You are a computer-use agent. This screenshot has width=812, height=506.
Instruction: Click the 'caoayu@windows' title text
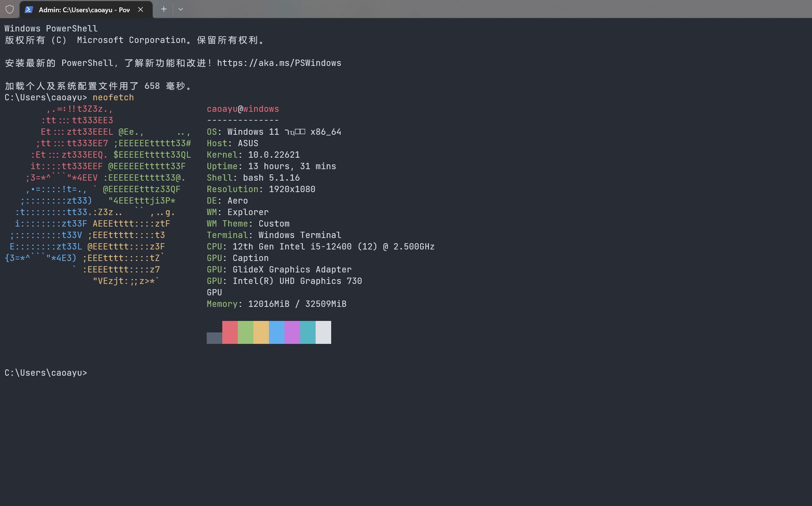(x=243, y=109)
